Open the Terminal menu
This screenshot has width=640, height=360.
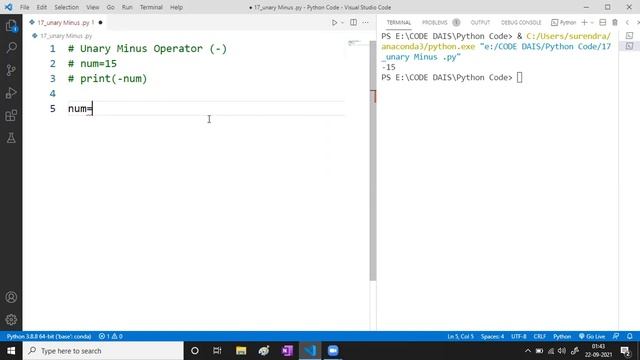coord(151,7)
